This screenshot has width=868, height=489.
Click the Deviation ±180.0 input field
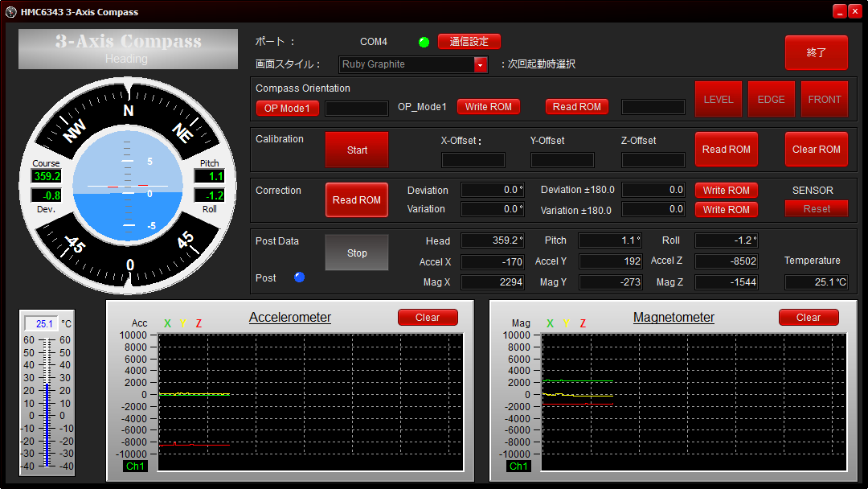point(653,190)
